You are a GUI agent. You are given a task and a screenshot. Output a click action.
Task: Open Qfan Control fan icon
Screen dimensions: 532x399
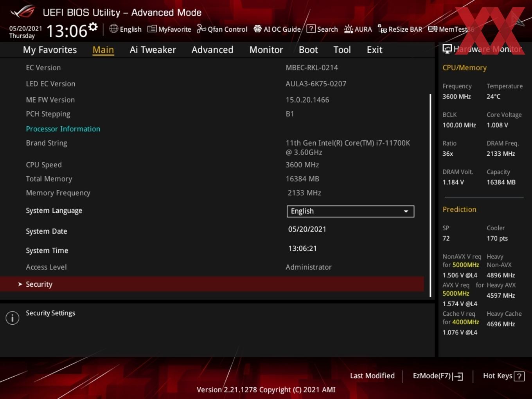pos(201,29)
